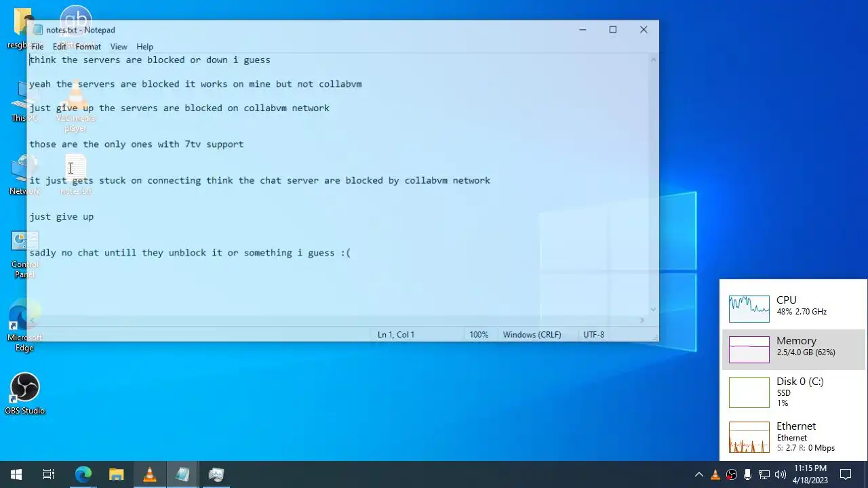The image size is (868, 488).
Task: Click the Notepad icon in title bar
Action: pyautogui.click(x=37, y=30)
